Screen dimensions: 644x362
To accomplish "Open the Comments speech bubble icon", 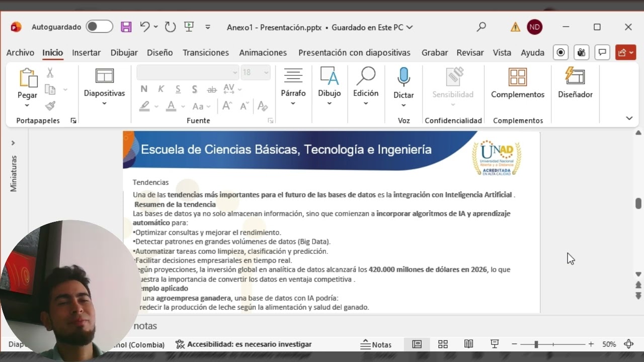I will (602, 52).
